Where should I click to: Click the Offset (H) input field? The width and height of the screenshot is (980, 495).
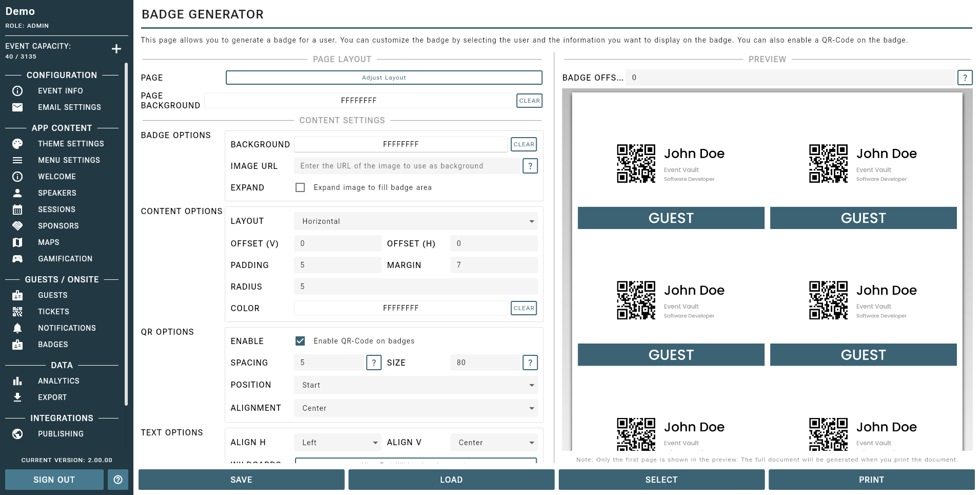[x=494, y=243]
